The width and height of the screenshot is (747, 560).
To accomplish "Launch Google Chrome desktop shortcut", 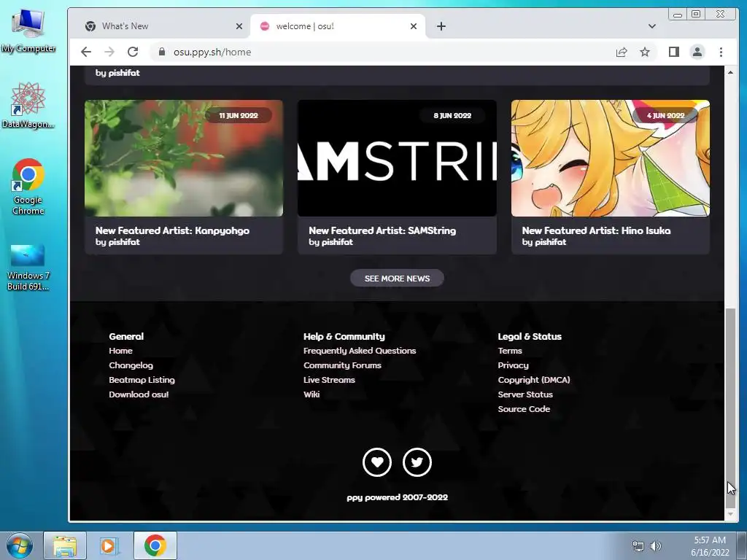I will click(28, 186).
